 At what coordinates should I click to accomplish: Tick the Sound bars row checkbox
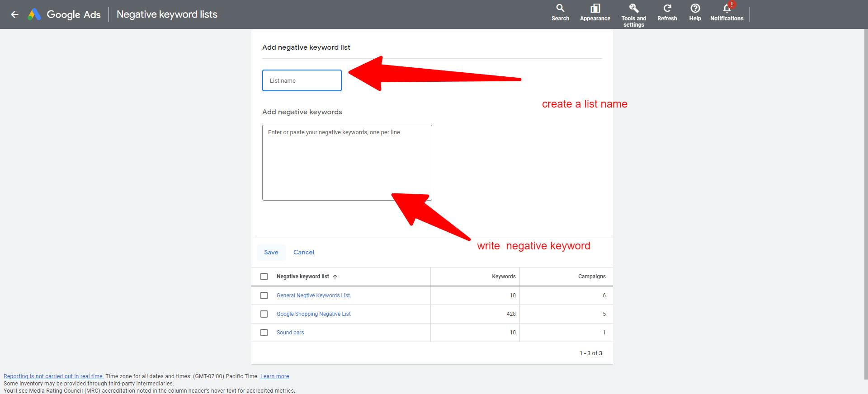(264, 333)
